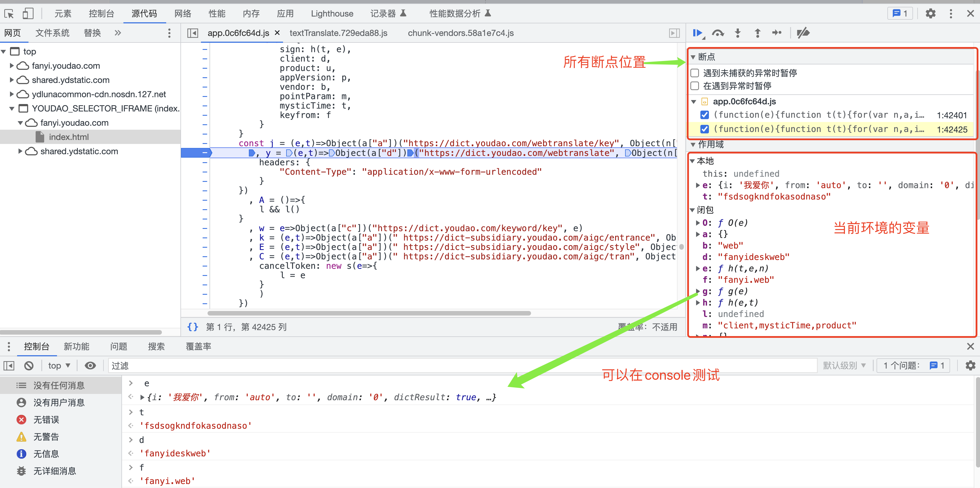Collapse the 闭包 closure scope

pos(692,210)
